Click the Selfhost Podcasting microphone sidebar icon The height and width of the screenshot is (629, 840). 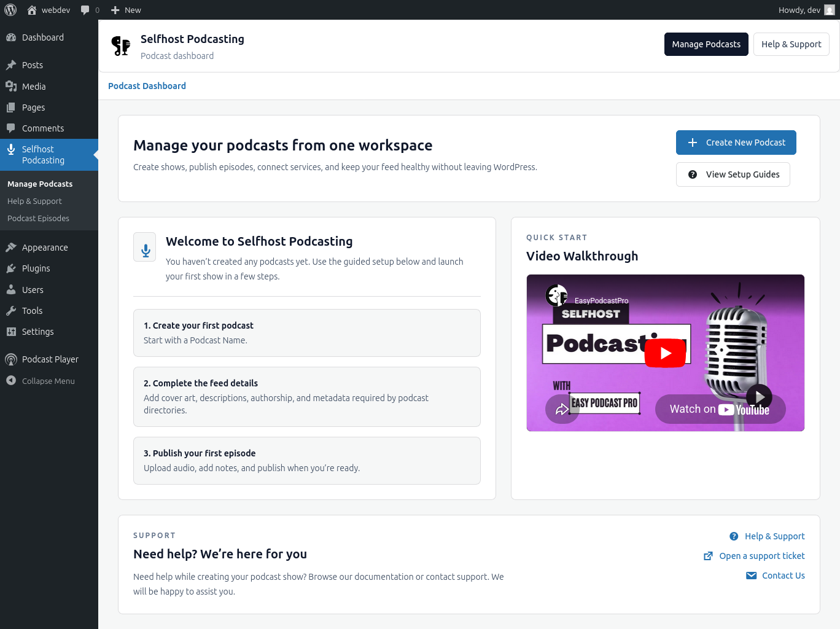click(x=11, y=149)
